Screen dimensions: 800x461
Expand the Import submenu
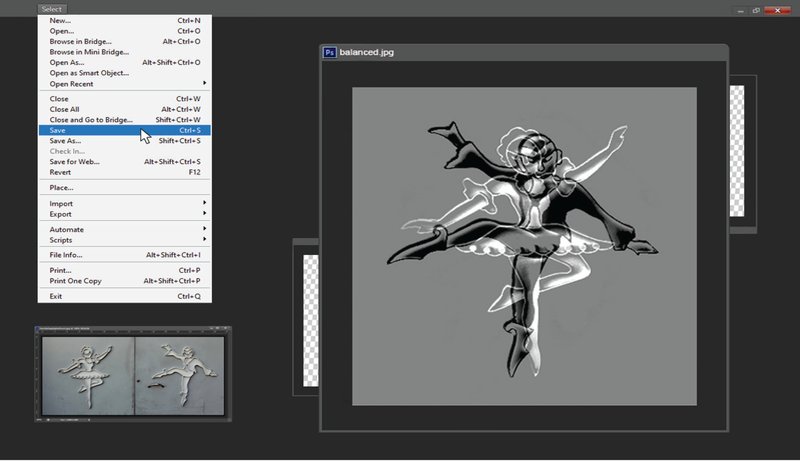pyautogui.click(x=124, y=203)
